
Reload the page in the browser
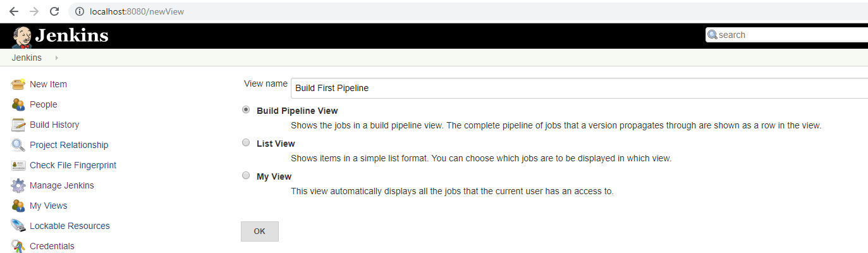pyautogui.click(x=54, y=11)
